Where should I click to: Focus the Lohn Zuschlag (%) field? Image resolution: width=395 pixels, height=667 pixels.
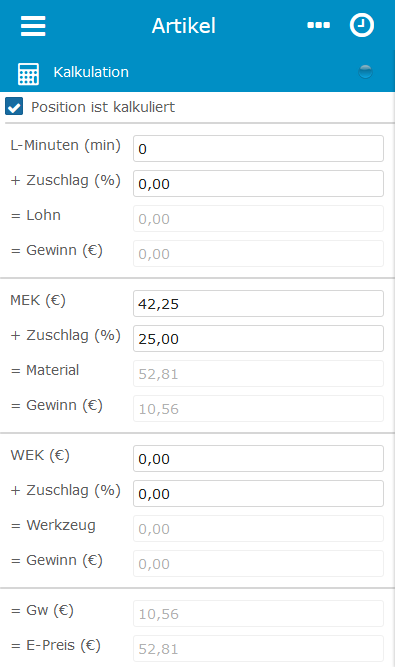(x=259, y=183)
